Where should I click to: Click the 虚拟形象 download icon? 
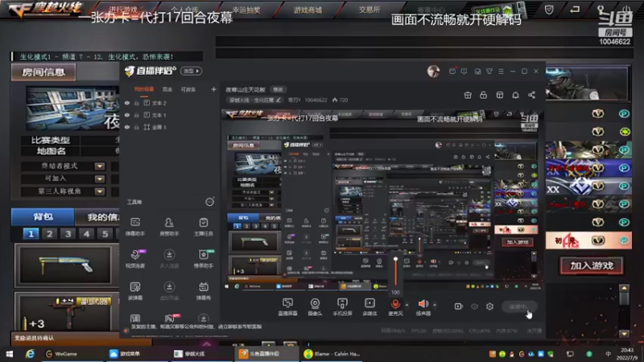click(169, 286)
